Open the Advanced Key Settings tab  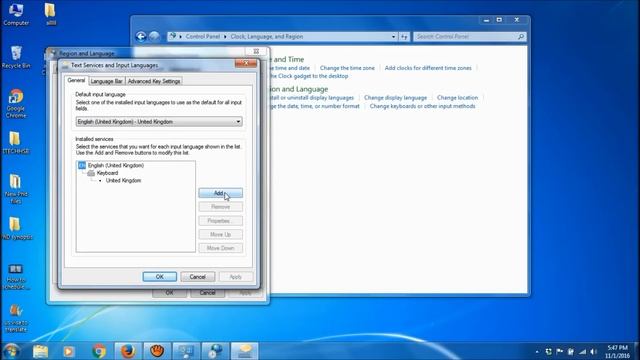(x=154, y=81)
